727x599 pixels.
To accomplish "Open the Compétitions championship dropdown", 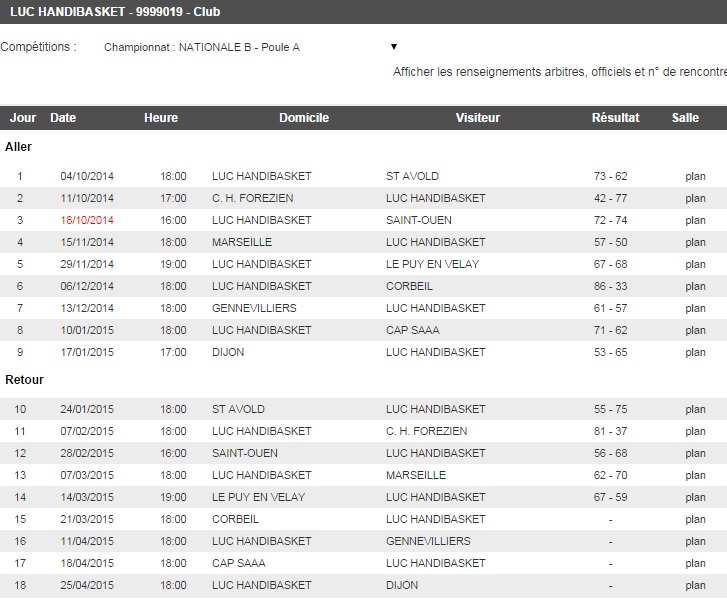I will pyautogui.click(x=250, y=47).
